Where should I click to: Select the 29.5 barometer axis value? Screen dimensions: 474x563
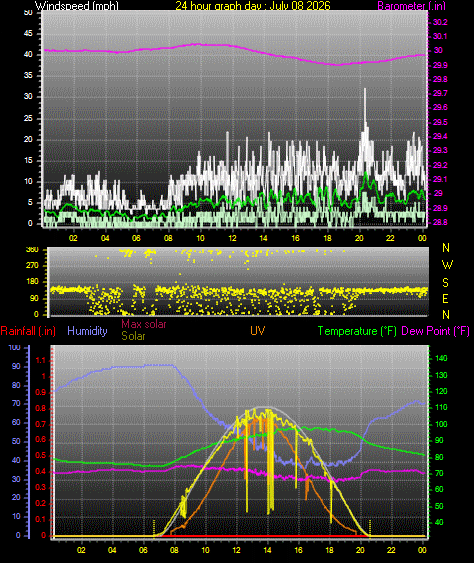tap(440, 122)
